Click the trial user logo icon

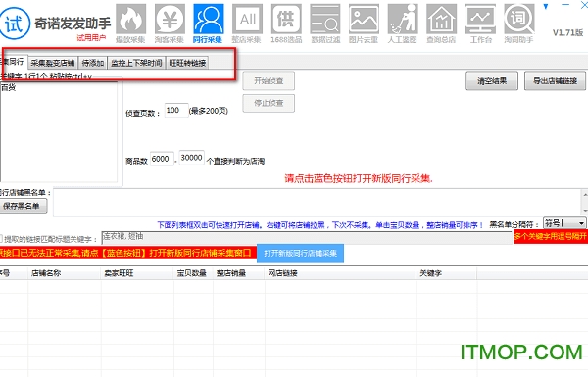pyautogui.click(x=15, y=24)
